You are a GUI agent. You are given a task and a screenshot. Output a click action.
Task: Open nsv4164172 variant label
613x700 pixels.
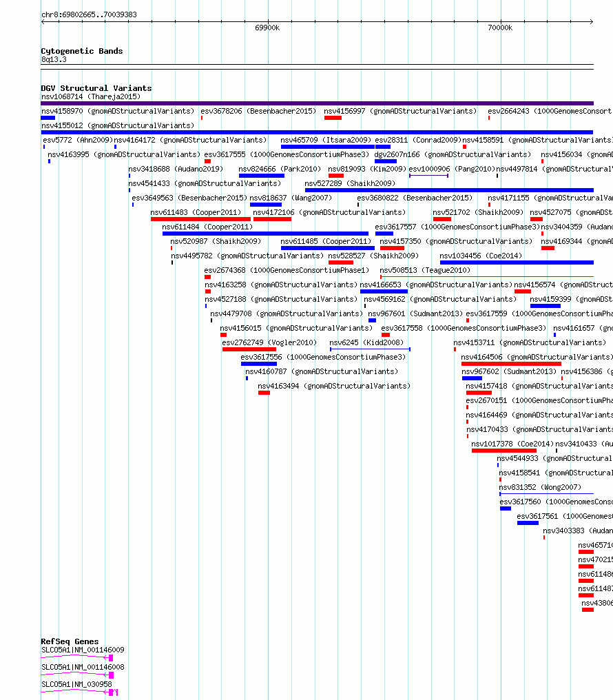click(190, 140)
